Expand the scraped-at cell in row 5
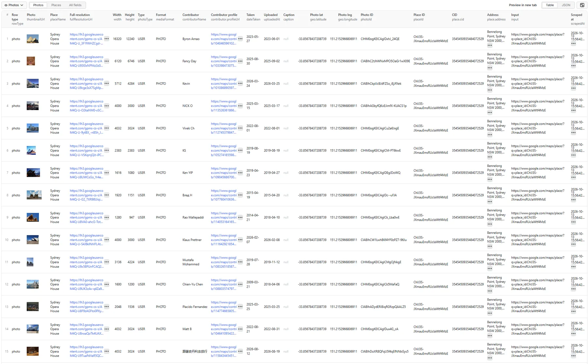This screenshot has width=588, height=364. click(574, 133)
